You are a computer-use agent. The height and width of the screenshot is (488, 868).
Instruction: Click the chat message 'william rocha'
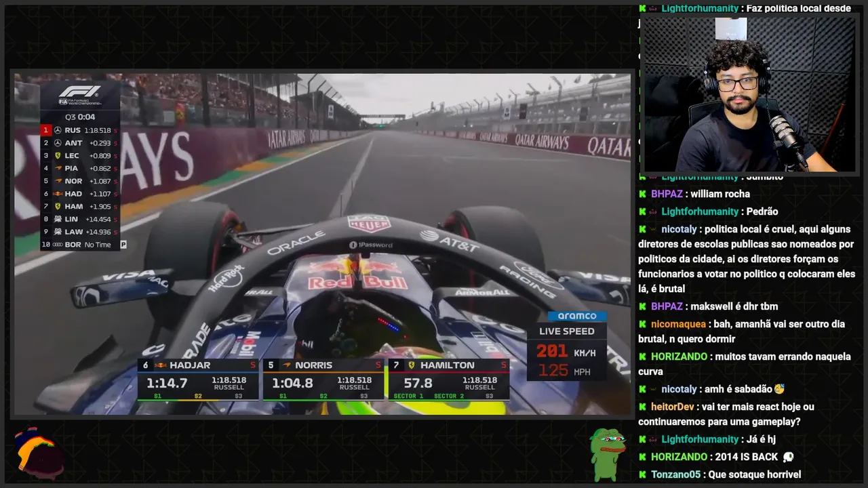pos(720,194)
